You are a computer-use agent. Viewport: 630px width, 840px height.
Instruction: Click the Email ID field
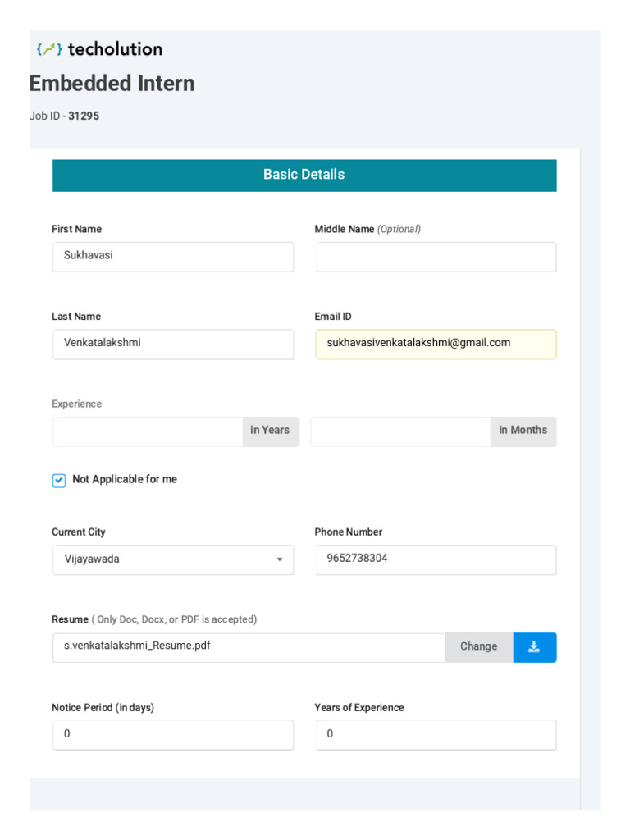pyautogui.click(x=436, y=345)
